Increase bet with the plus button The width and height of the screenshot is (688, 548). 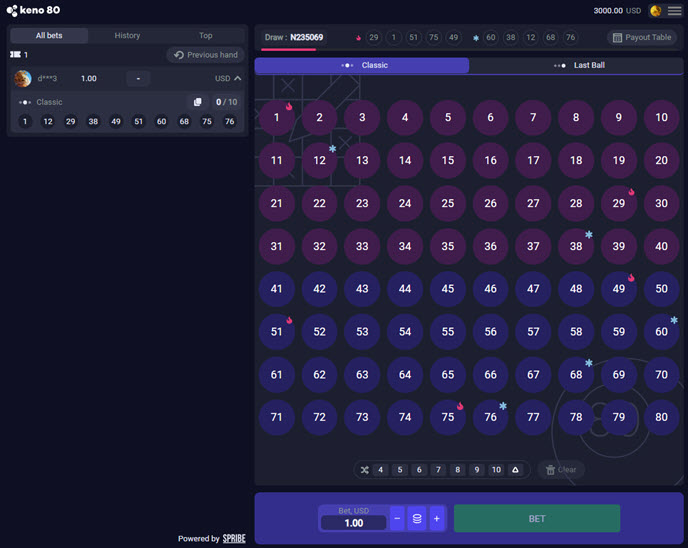pos(436,519)
